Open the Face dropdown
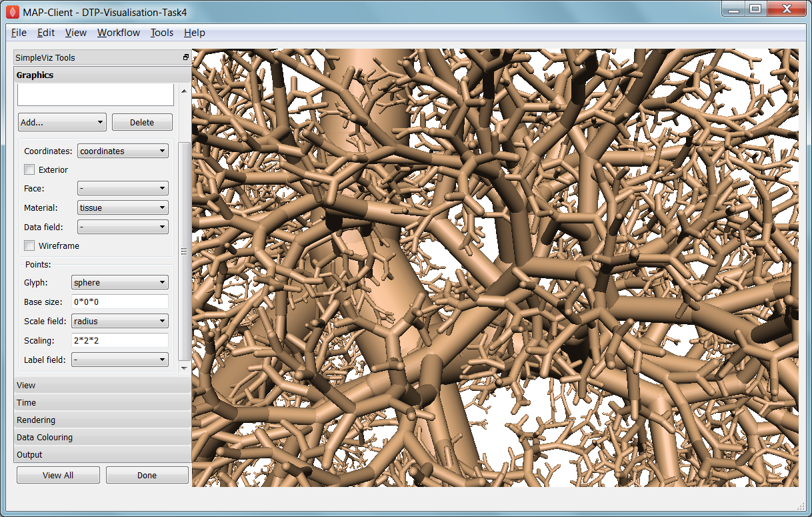812x517 pixels. pyautogui.click(x=123, y=189)
